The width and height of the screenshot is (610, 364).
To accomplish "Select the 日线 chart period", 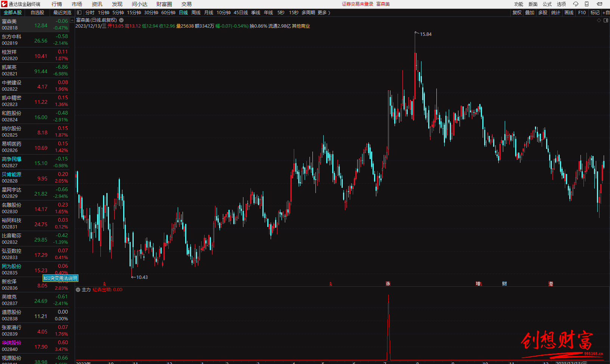I will pyautogui.click(x=183, y=13).
